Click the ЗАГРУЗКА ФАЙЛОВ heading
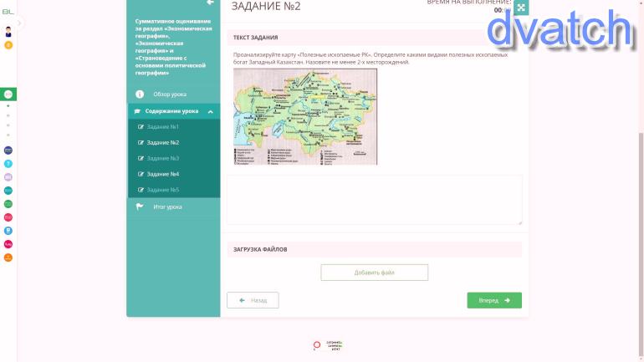 coord(260,249)
